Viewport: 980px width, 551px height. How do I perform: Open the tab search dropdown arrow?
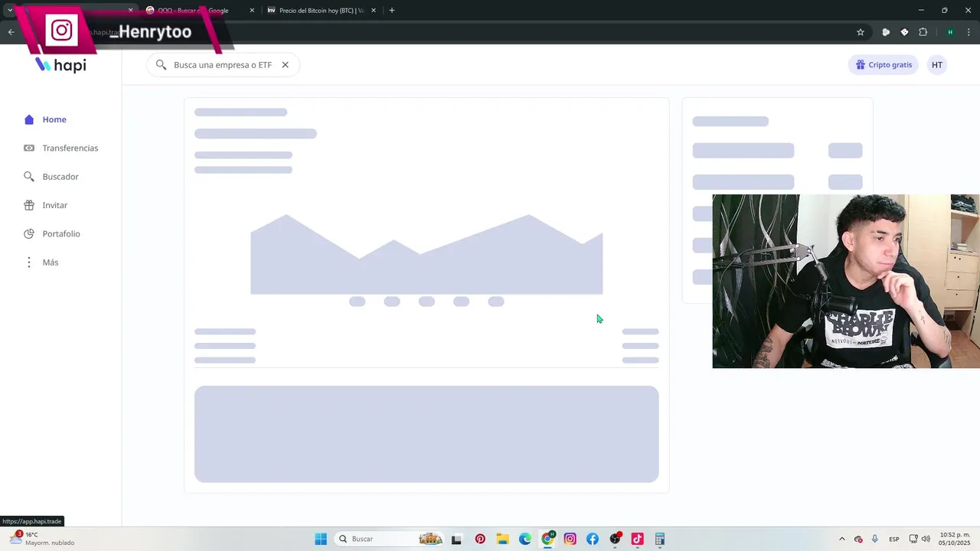pos(9,11)
